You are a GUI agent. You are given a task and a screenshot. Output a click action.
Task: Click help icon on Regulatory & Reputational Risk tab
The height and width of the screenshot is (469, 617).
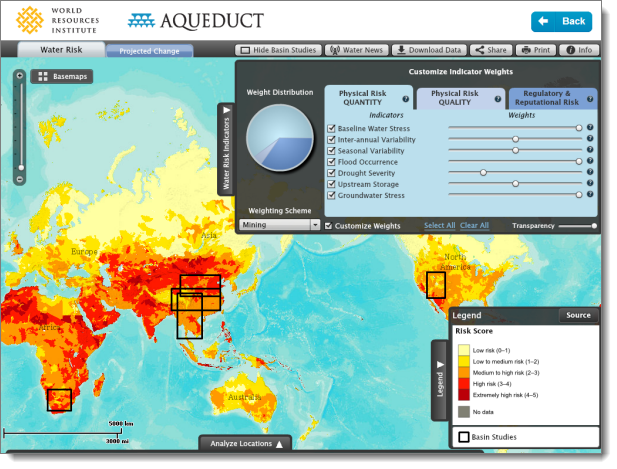pyautogui.click(x=590, y=99)
